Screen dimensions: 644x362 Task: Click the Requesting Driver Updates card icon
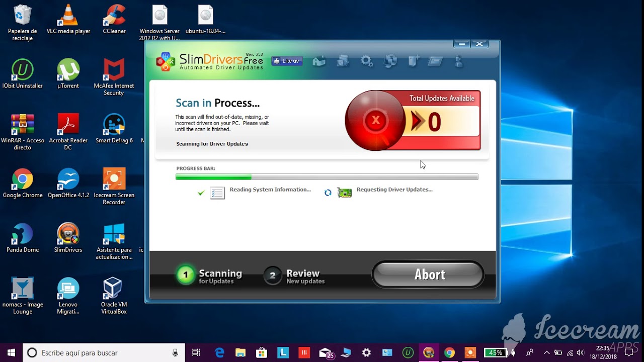tap(344, 193)
